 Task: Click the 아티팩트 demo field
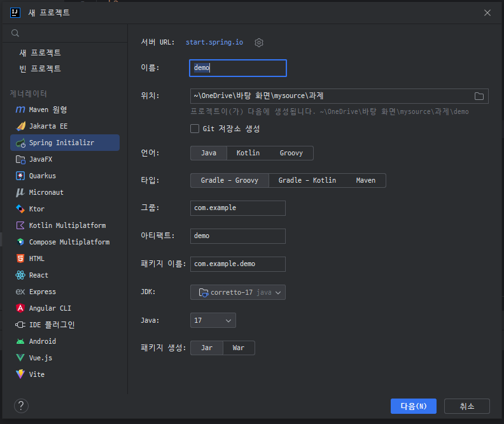pos(238,236)
